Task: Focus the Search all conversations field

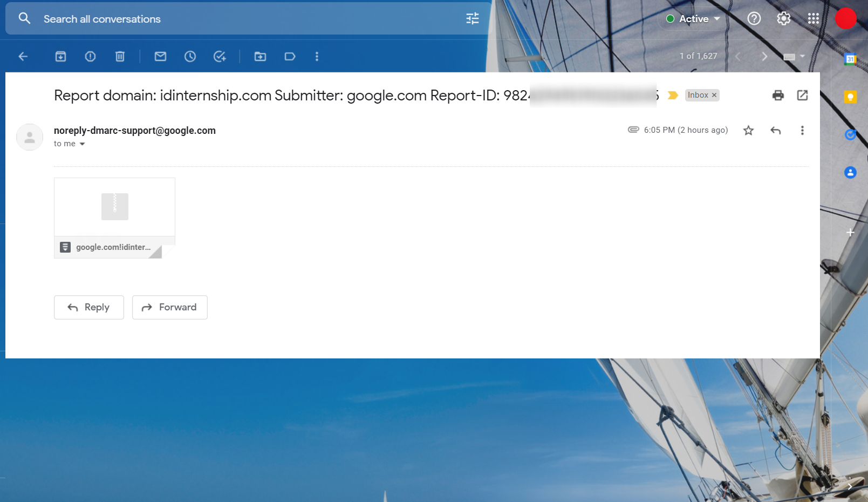Action: point(248,19)
